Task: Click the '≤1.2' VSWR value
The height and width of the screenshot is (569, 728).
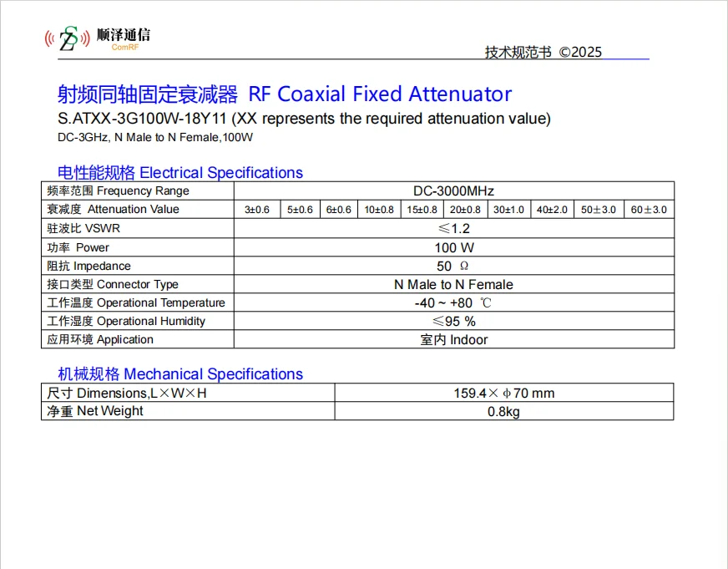Action: click(x=453, y=229)
